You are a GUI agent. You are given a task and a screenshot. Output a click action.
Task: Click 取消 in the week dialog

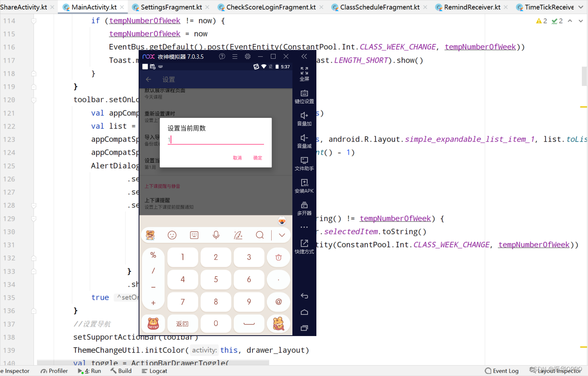237,158
